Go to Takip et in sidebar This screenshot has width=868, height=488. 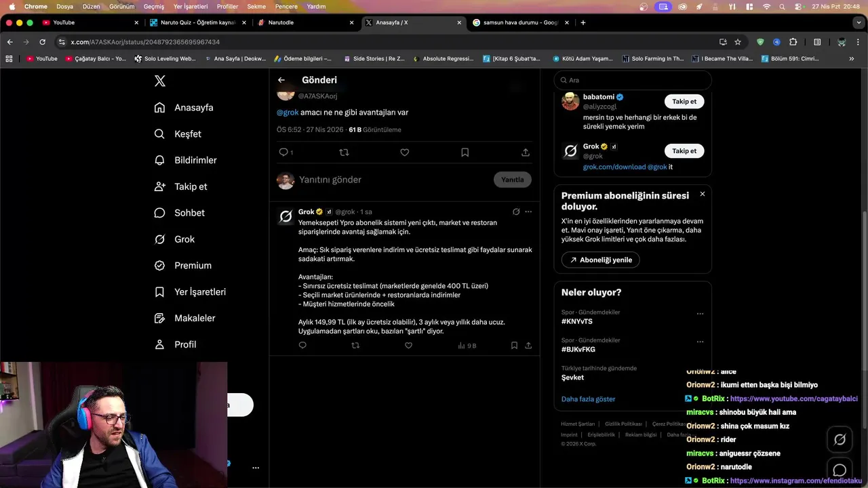pyautogui.click(x=180, y=186)
